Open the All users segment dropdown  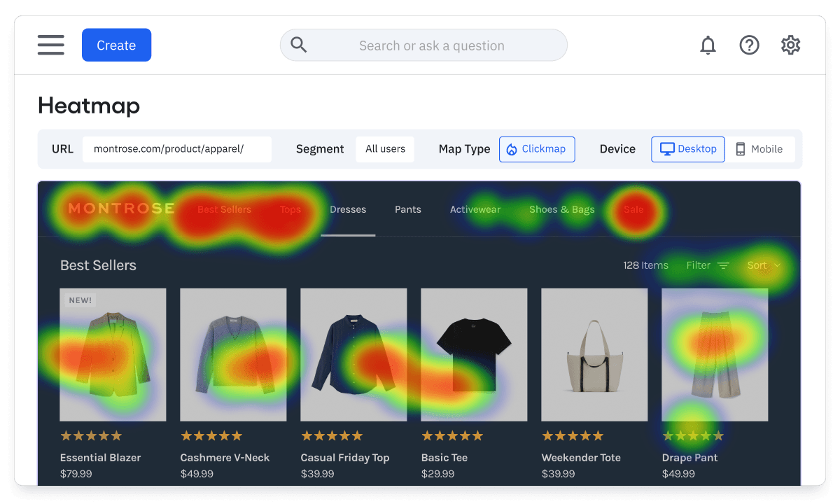pos(385,149)
